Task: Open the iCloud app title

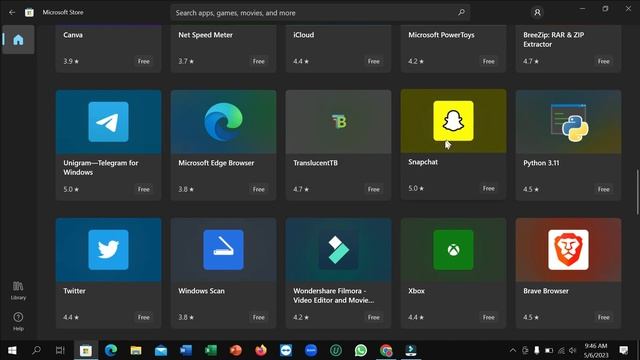Action: tap(304, 35)
